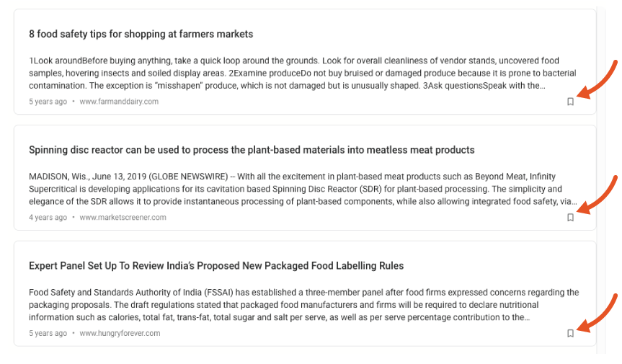622x364 pixels.
Task: Click the farmers markets article summary text
Action: (303, 73)
